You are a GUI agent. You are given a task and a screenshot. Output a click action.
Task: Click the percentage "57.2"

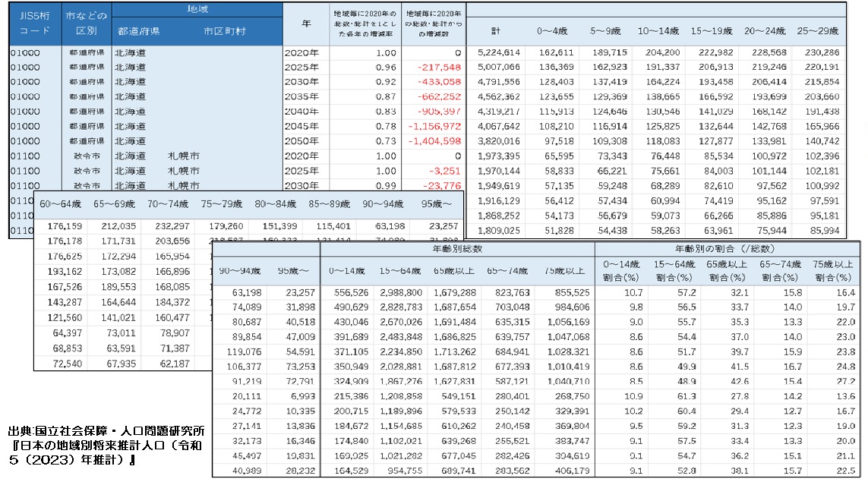687,292
